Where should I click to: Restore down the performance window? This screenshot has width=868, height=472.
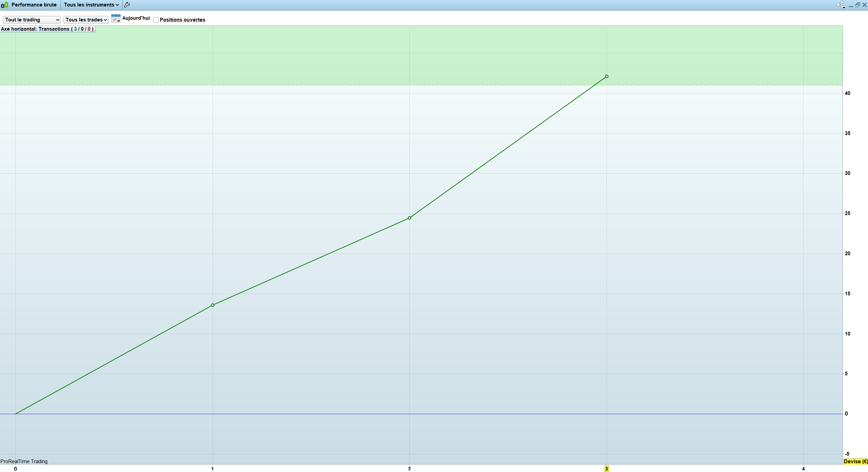tap(857, 5)
